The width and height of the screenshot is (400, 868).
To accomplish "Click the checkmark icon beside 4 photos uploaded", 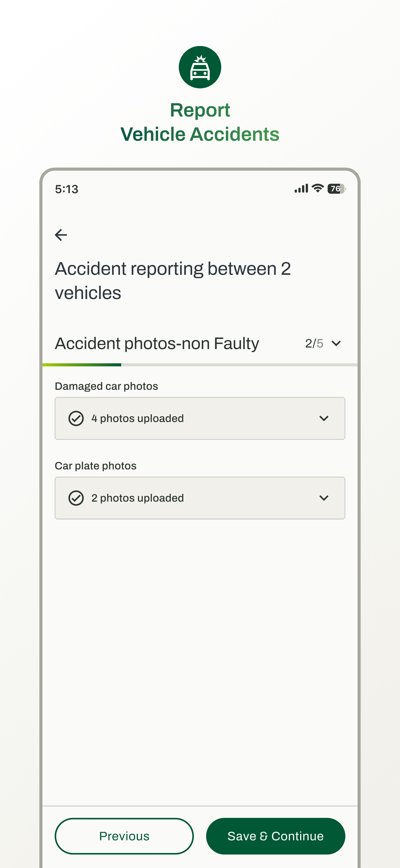I will pyautogui.click(x=76, y=419).
